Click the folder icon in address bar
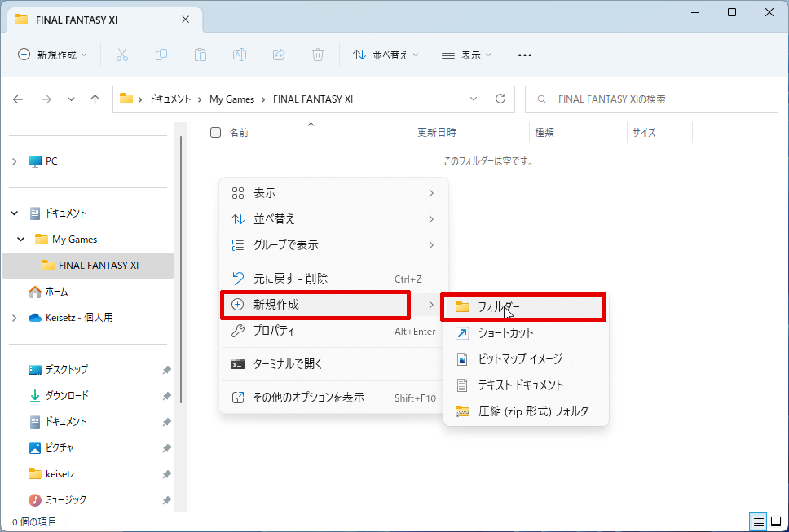789x532 pixels. click(126, 99)
